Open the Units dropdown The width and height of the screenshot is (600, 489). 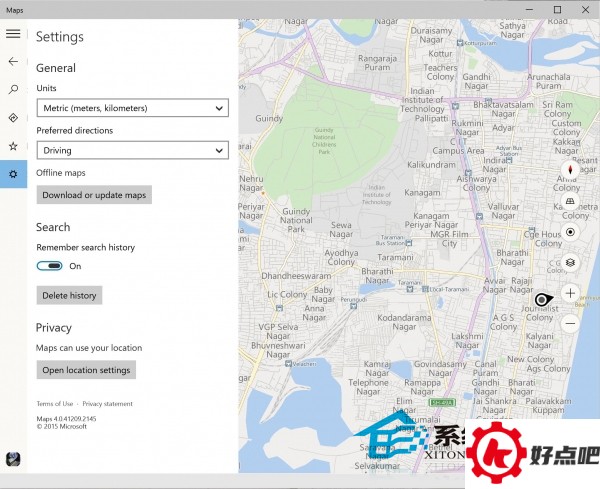tap(133, 108)
